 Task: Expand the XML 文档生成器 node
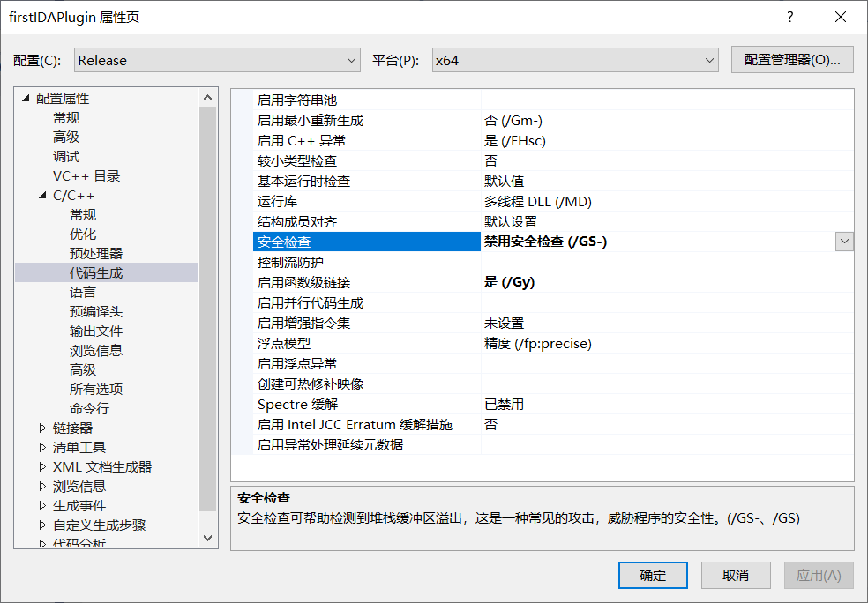coord(41,466)
